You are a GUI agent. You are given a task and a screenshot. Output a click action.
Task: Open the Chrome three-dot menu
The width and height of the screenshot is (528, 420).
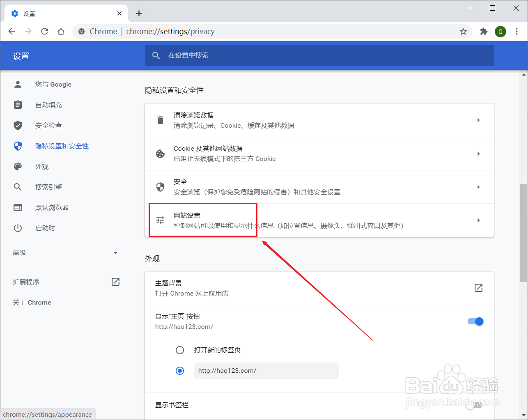(x=517, y=31)
